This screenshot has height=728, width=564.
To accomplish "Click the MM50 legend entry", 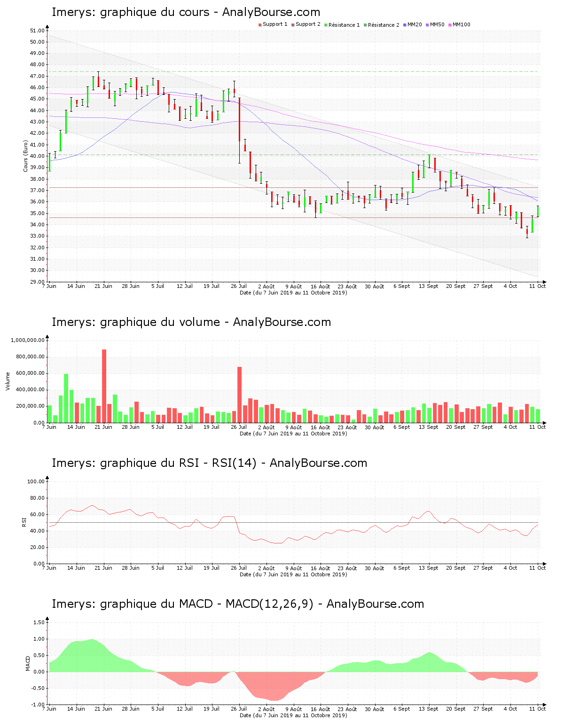I will pyautogui.click(x=435, y=24).
